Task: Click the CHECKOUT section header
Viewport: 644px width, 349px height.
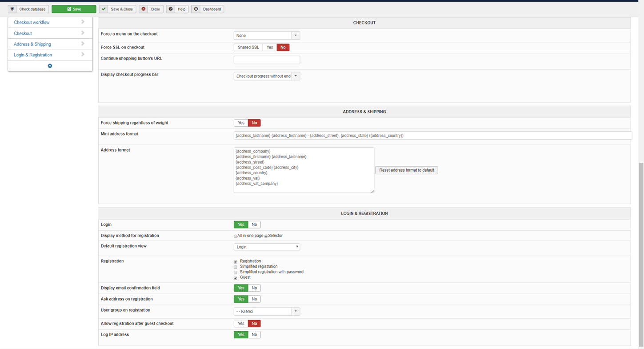Action: pyautogui.click(x=364, y=23)
